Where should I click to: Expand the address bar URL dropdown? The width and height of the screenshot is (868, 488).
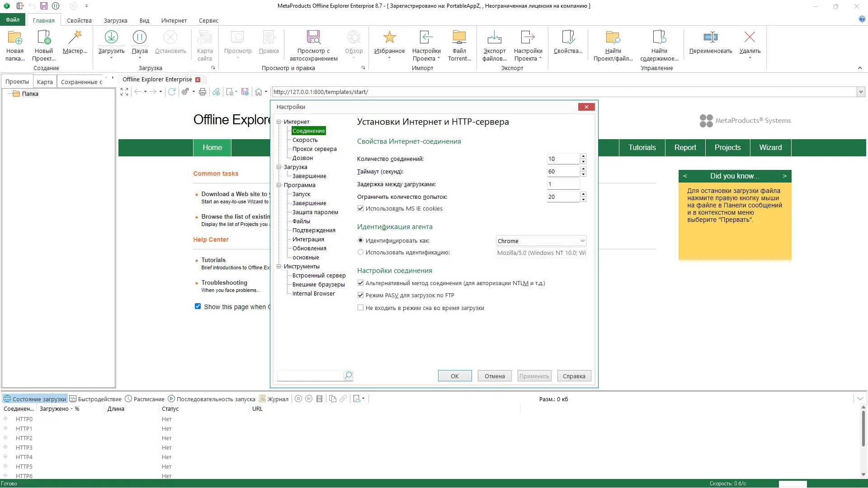point(860,92)
